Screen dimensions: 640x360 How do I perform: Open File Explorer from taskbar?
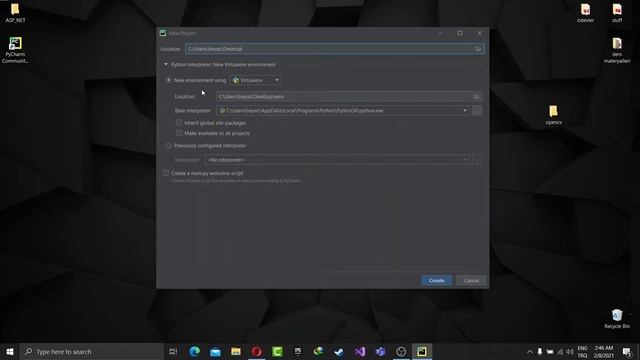[x=236, y=351]
